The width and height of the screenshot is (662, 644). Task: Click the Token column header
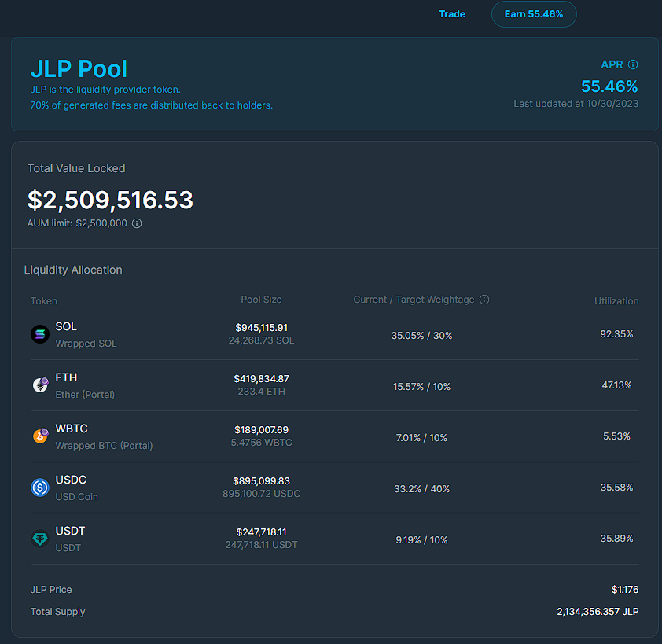click(x=44, y=301)
